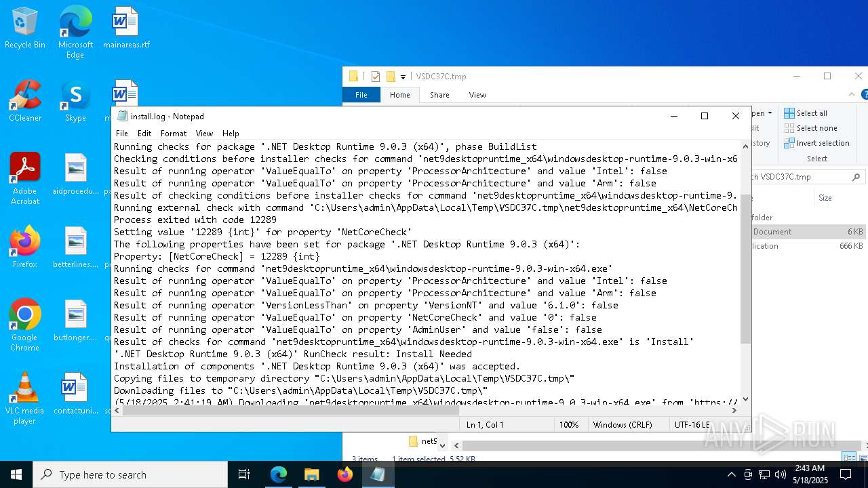The height and width of the screenshot is (488, 868).
Task: Open the VLC media player desktop shortcut
Action: point(25,399)
